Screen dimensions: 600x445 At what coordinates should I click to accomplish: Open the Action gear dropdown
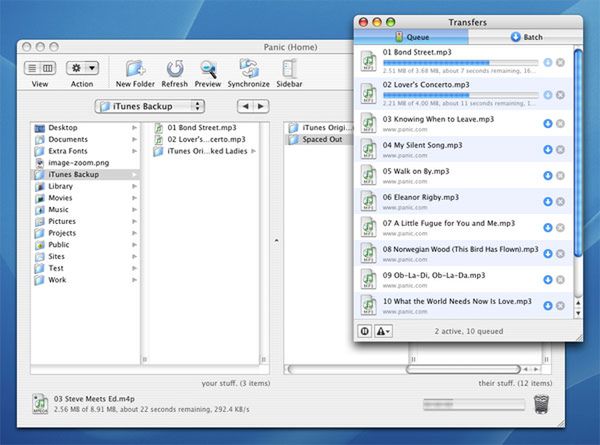coord(82,68)
